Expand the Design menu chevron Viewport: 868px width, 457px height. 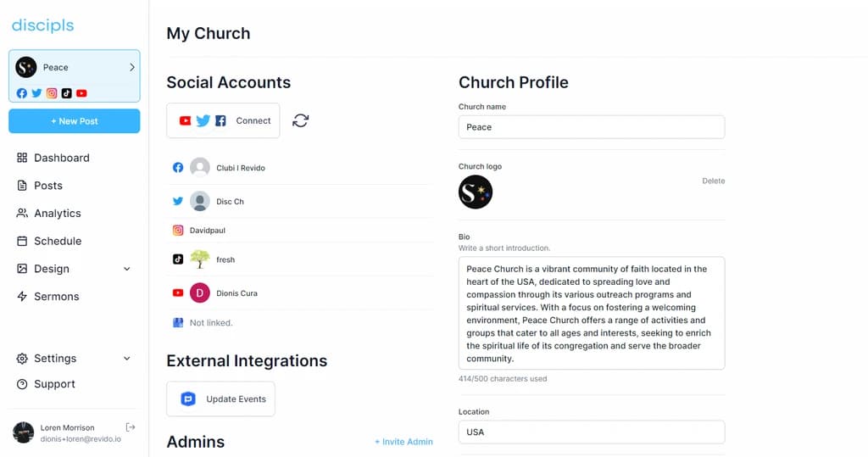point(127,269)
